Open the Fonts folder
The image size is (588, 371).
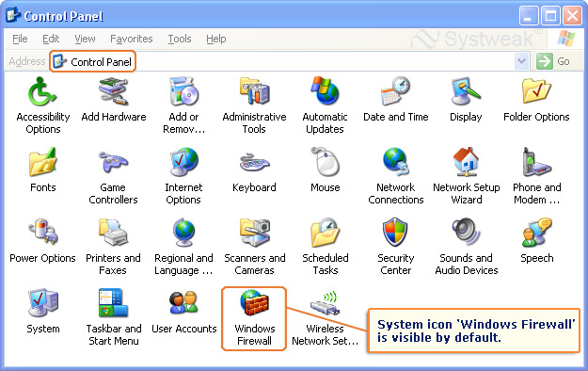(42, 162)
